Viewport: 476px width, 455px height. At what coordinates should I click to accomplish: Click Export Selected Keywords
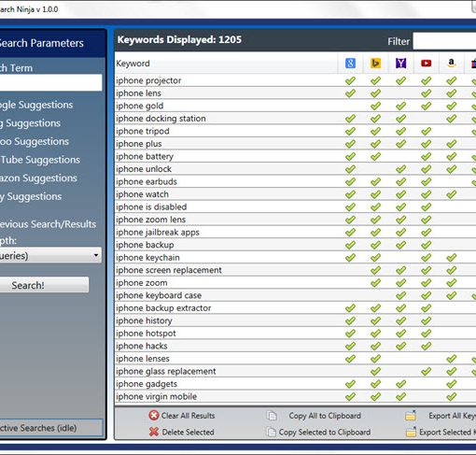pos(447,432)
